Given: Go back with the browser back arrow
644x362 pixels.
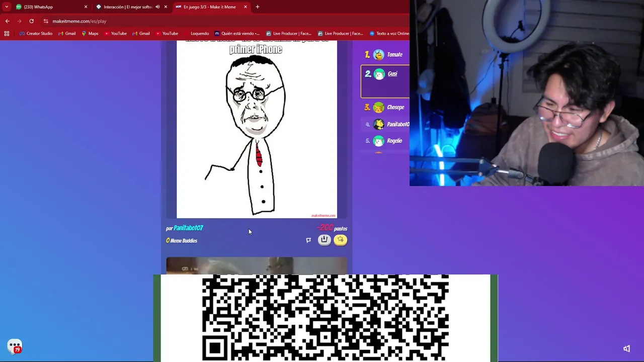Looking at the screenshot, I should click(7, 21).
